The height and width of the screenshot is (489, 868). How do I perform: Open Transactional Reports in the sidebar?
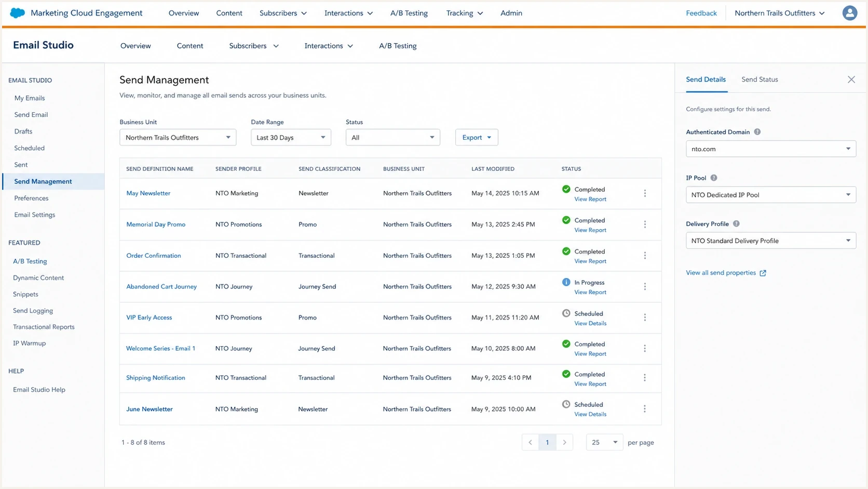(44, 327)
